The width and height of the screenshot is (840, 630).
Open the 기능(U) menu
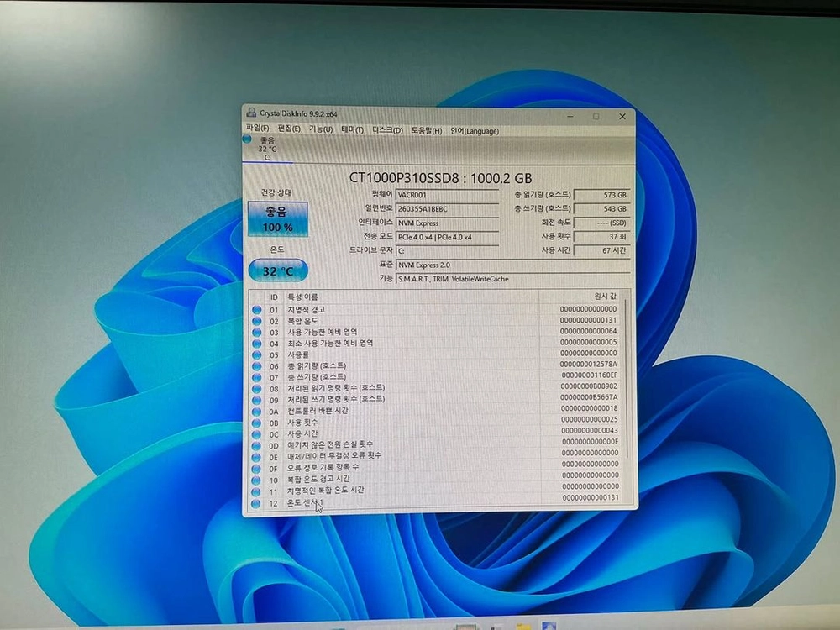[320, 129]
